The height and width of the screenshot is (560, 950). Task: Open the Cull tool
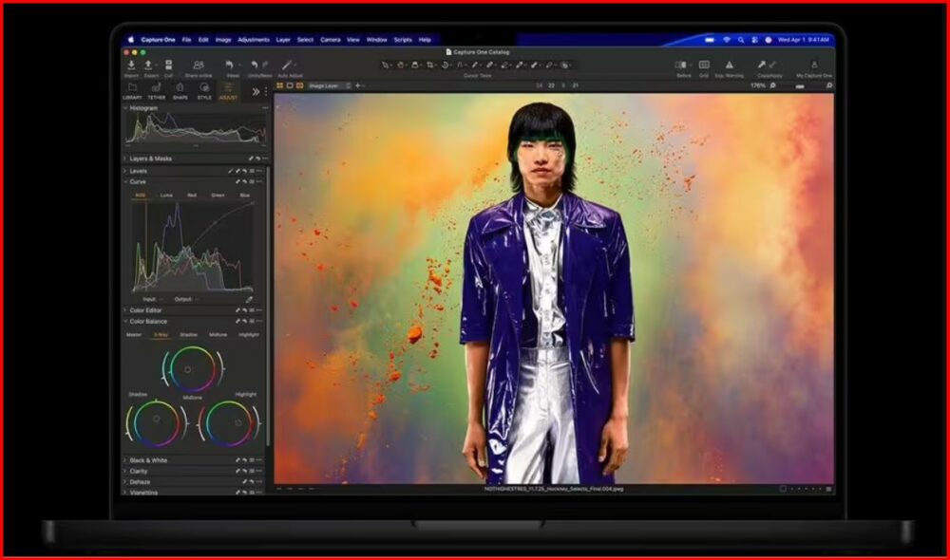(168, 65)
